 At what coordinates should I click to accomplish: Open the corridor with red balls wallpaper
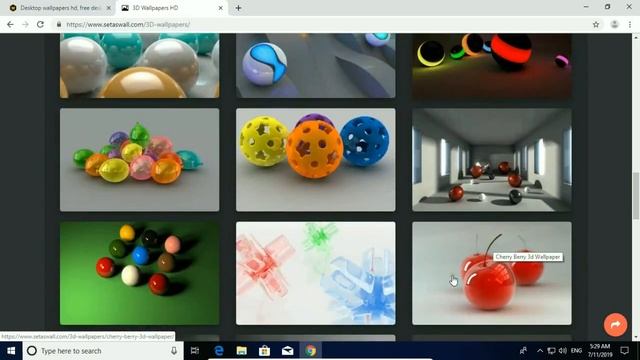click(x=491, y=160)
